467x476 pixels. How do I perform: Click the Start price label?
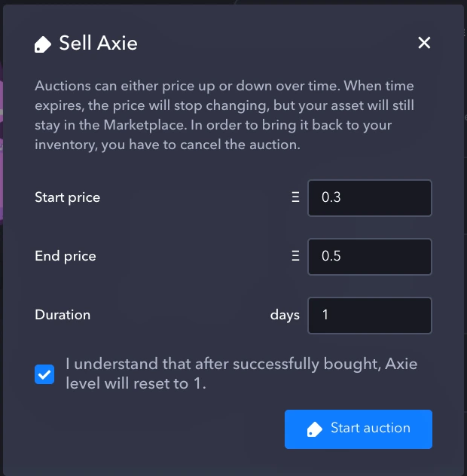click(x=67, y=197)
